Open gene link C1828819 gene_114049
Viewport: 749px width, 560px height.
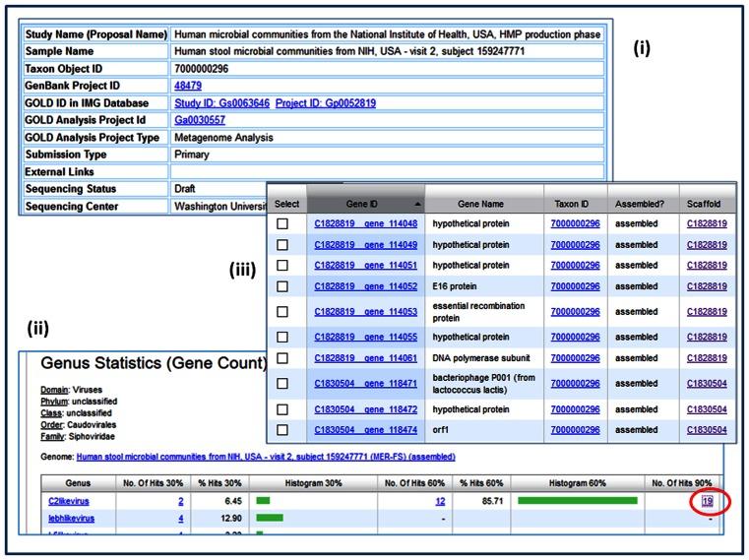(x=365, y=245)
